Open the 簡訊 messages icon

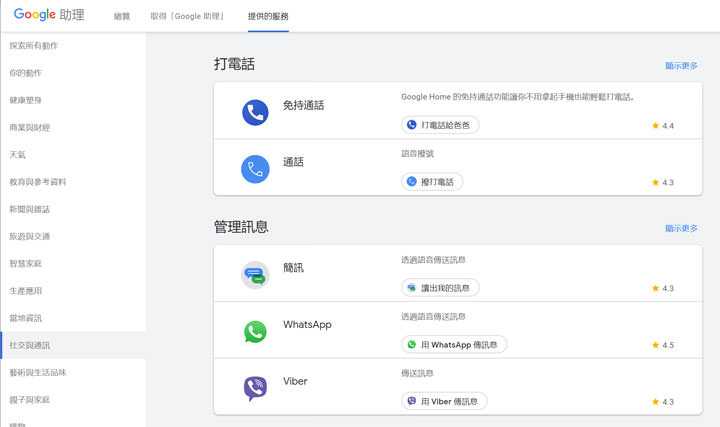coord(255,275)
